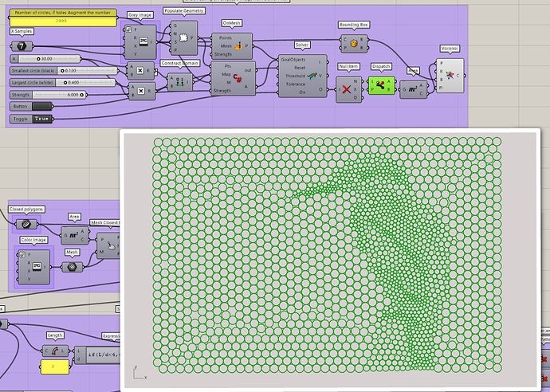Select the Null Item red X icon
The width and height of the screenshot is (550, 392).
(346, 89)
